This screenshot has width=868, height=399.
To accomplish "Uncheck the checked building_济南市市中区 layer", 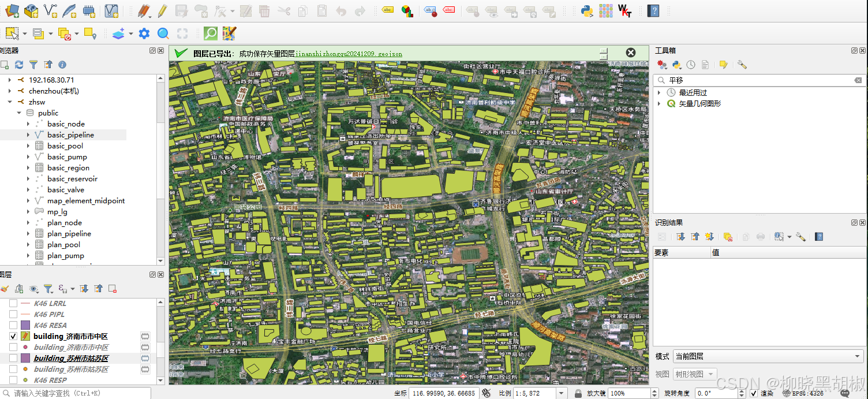I will [x=13, y=336].
